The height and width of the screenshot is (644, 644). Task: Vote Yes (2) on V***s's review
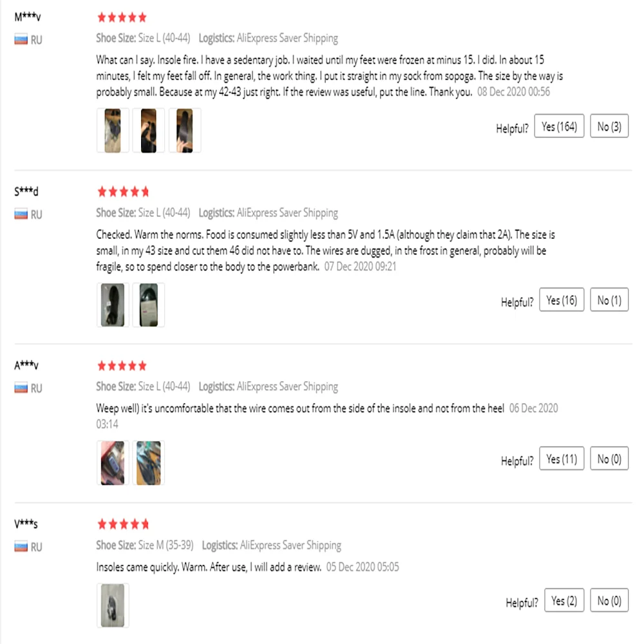tap(563, 601)
